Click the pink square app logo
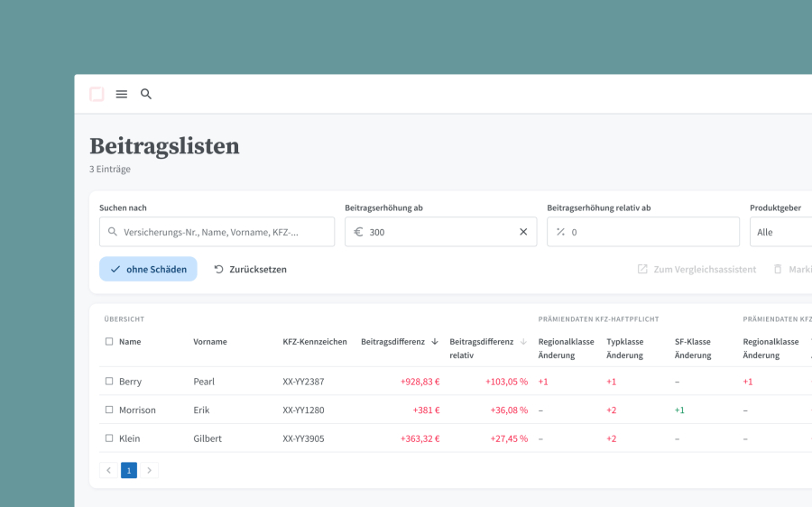The height and width of the screenshot is (507, 812). [x=97, y=94]
